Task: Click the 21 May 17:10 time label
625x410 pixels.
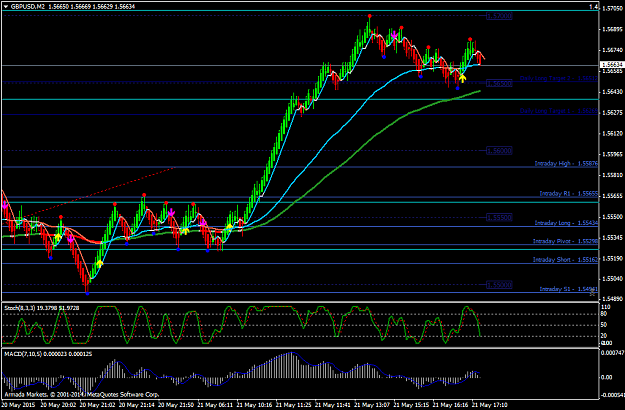Action: (x=491, y=405)
